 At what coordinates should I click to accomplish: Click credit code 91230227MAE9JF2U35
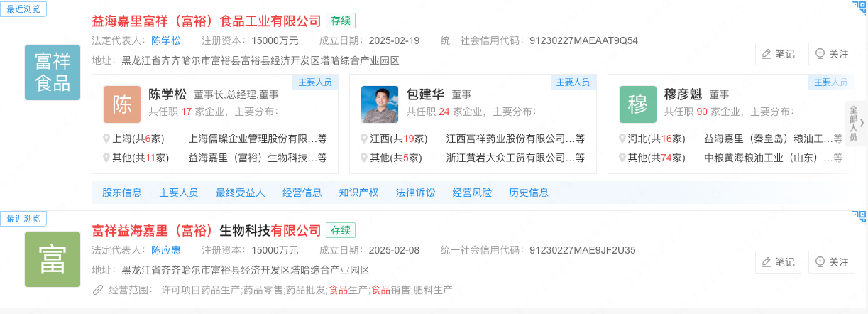583,250
